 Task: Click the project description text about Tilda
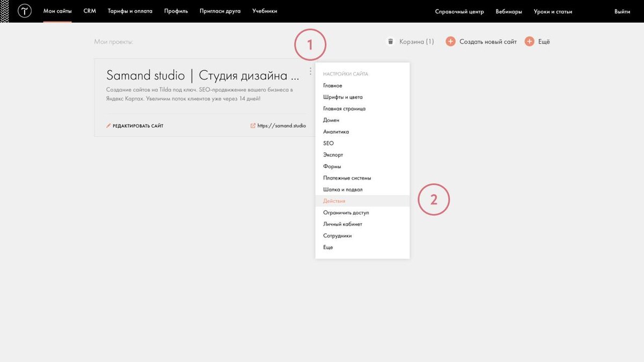click(200, 94)
